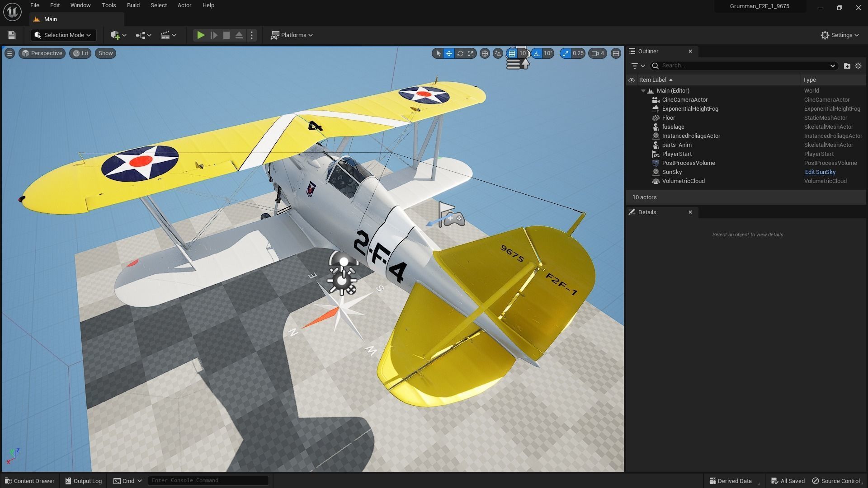Close the Outliner panel tab

690,52
